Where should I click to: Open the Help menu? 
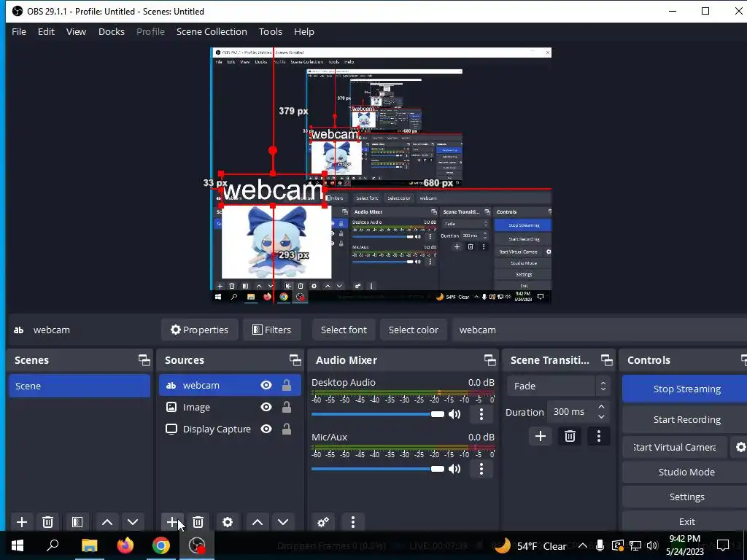pos(304,31)
